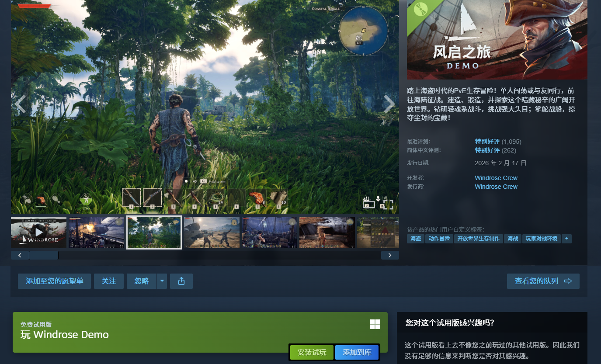Click the 该产品的热门用户自定义标签 label

445,229
